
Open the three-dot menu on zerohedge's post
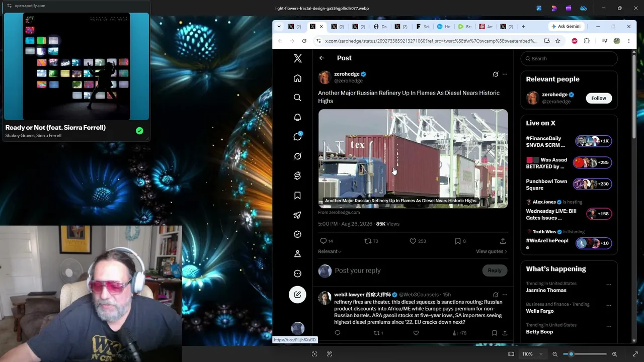505,74
